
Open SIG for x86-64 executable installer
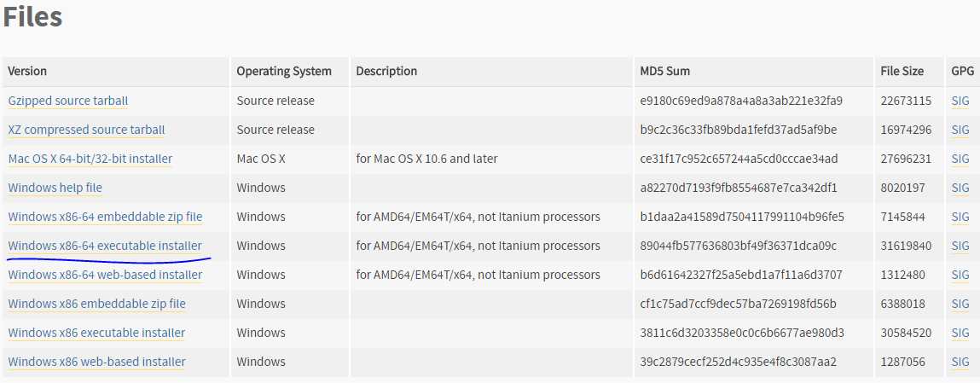pyautogui.click(x=960, y=246)
